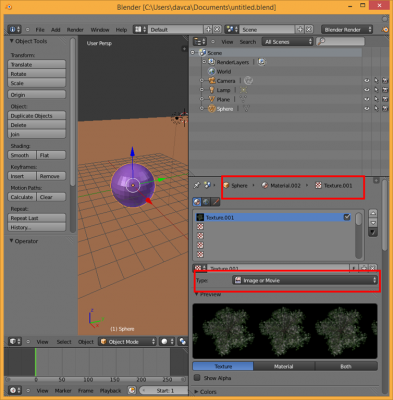Click the Camera icon in outliner

click(212, 81)
